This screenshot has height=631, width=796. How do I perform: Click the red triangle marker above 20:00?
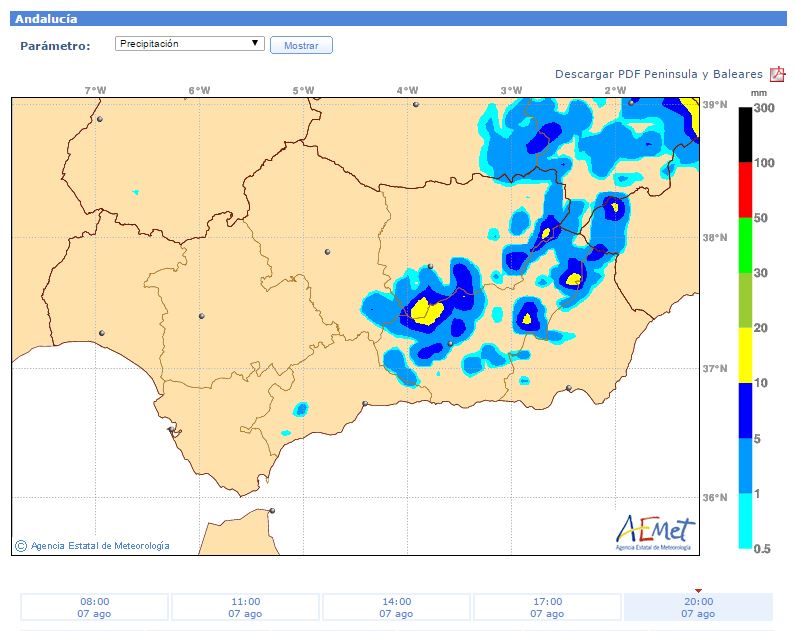(x=698, y=590)
